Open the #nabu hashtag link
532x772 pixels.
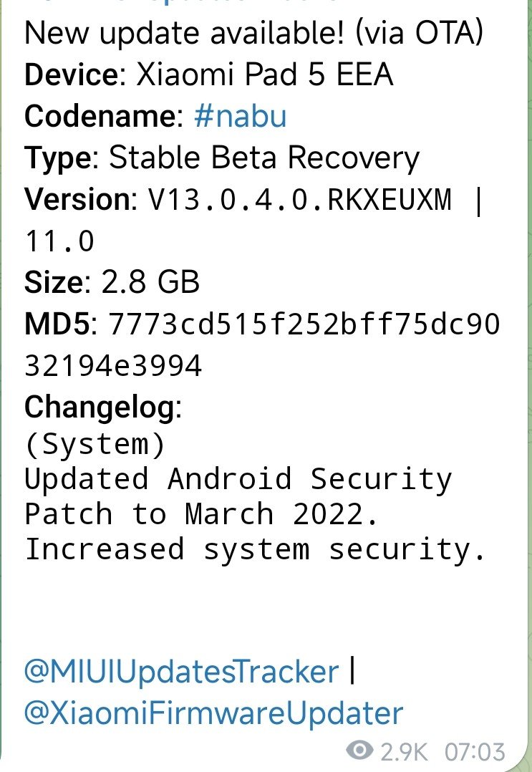(x=240, y=116)
